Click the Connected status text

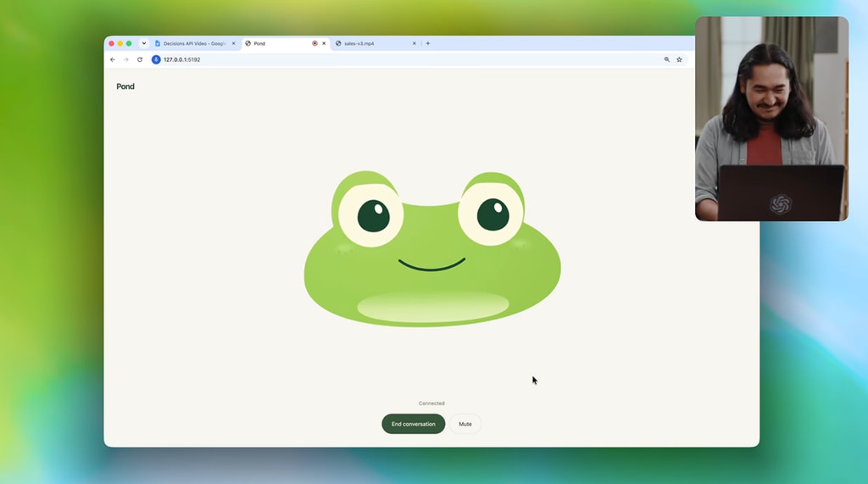pos(431,403)
